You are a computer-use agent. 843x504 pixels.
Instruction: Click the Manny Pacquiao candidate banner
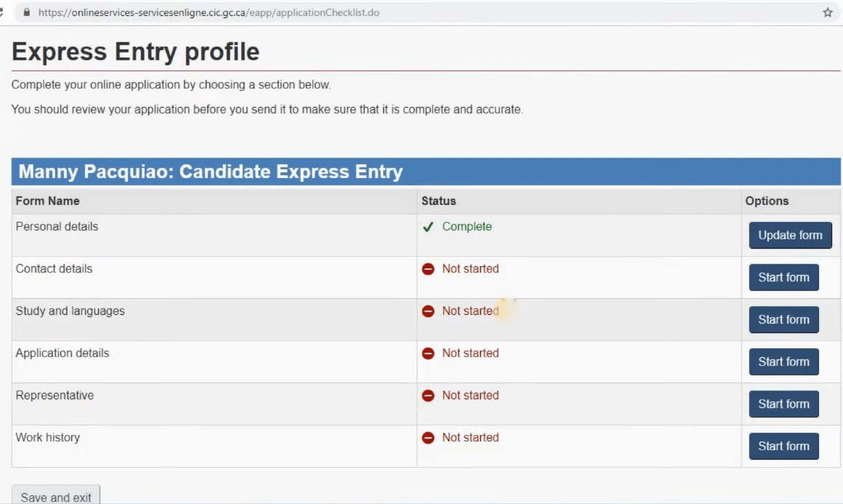pyautogui.click(x=210, y=172)
